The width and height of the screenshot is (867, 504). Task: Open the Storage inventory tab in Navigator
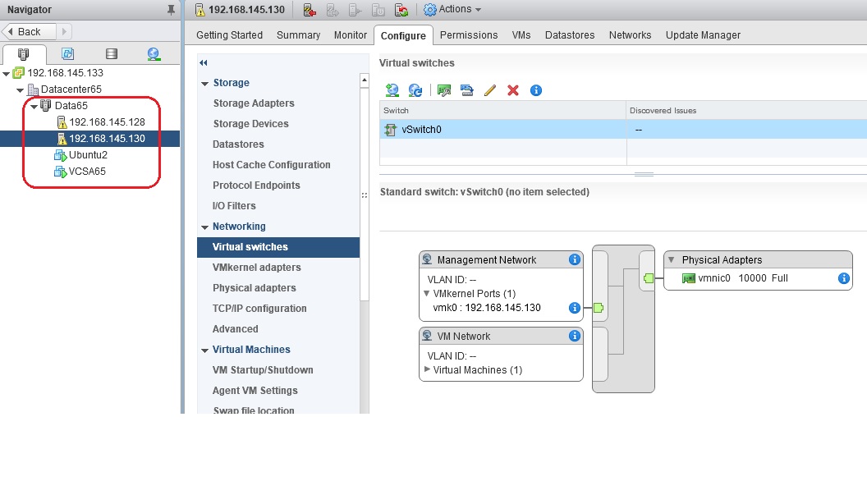coord(112,54)
